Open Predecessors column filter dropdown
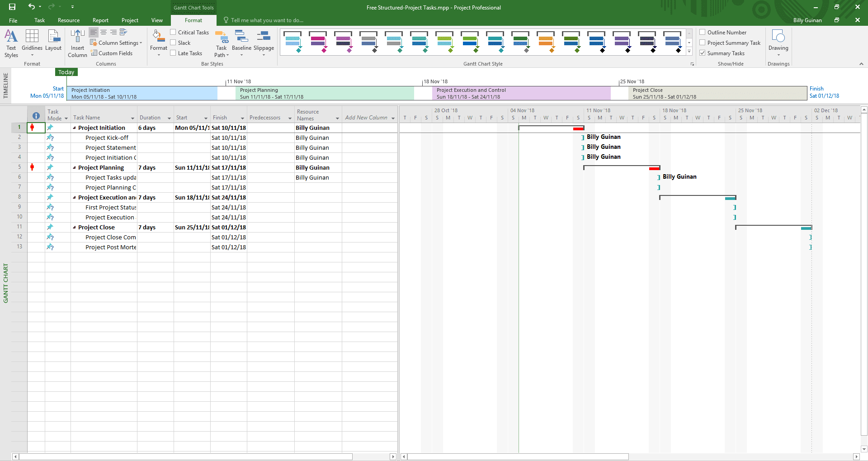Screen dimensions: 868x461 pyautogui.click(x=290, y=119)
